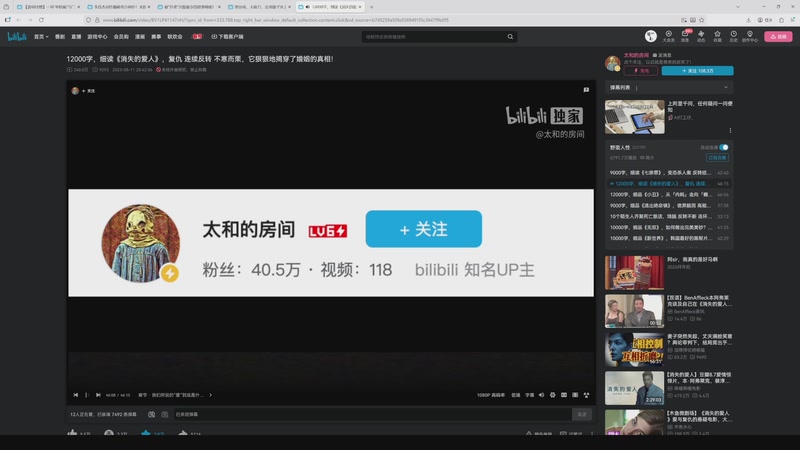Screen dimensions: 800x450
Task: Open the bilibili home logo
Action: pyautogui.click(x=17, y=37)
